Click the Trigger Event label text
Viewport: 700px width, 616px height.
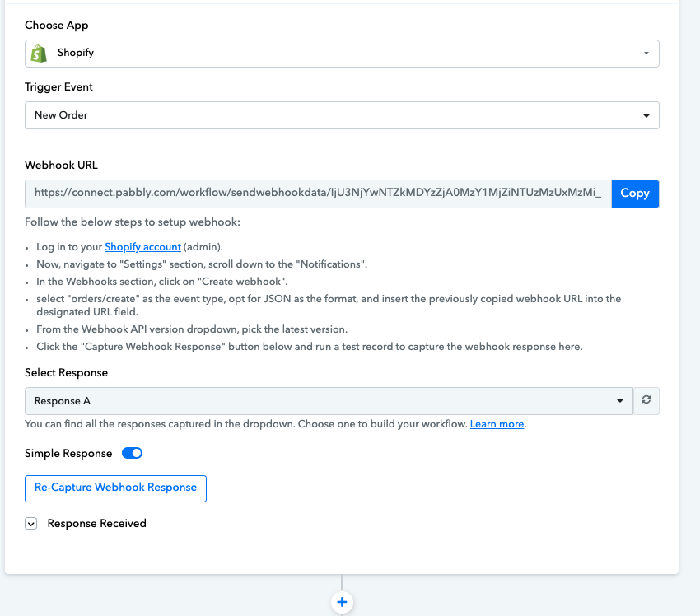59,87
